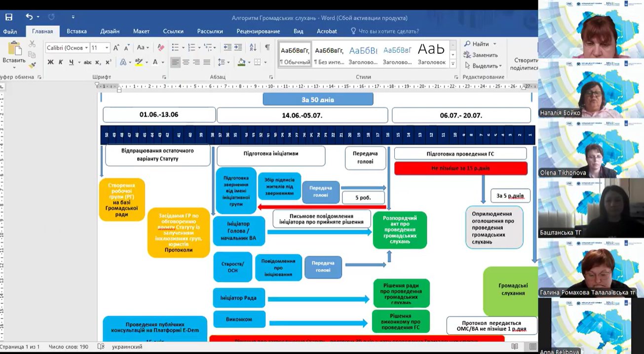644x354 pixels.
Task: Toggle paragraph marks with the ¶ button
Action: pyautogui.click(x=267, y=48)
